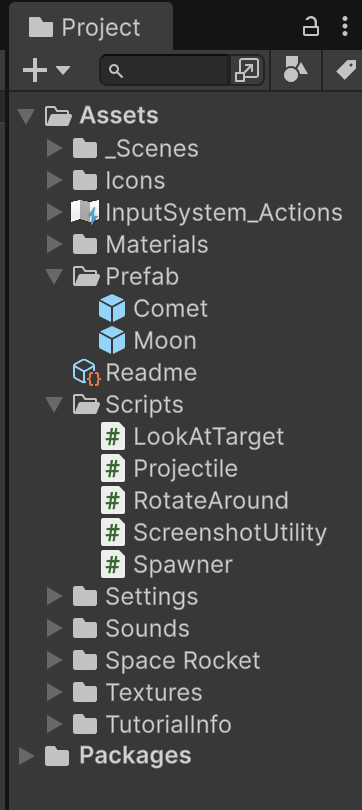Click the Textures folder icon

(x=85, y=693)
